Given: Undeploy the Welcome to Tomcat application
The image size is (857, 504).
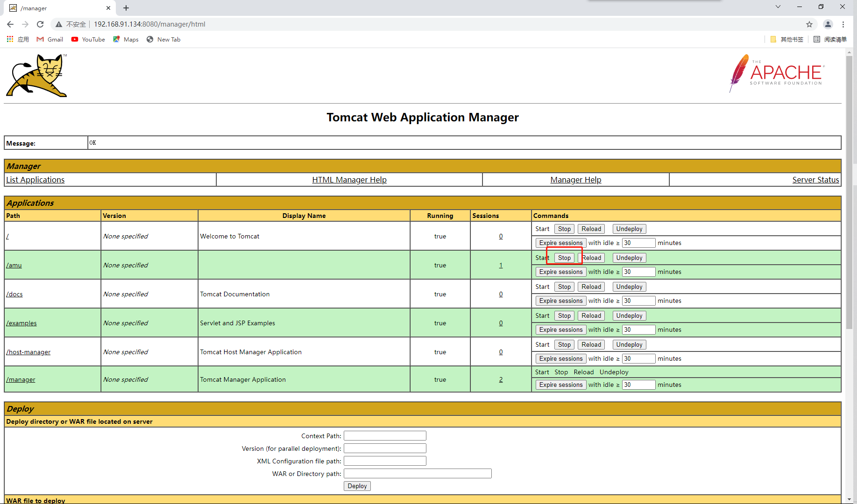Looking at the screenshot, I should coord(629,229).
